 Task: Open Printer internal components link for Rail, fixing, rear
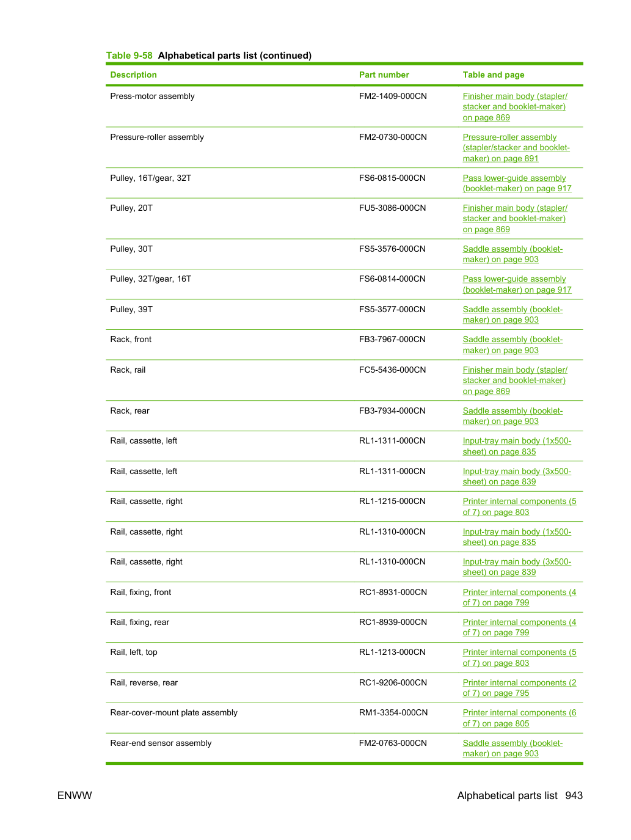(x=519, y=627)
